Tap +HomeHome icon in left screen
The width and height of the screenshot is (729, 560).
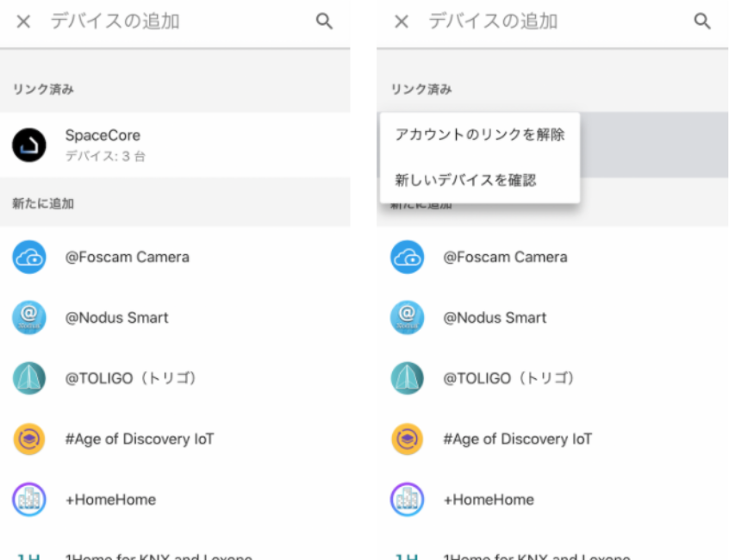[x=28, y=500]
